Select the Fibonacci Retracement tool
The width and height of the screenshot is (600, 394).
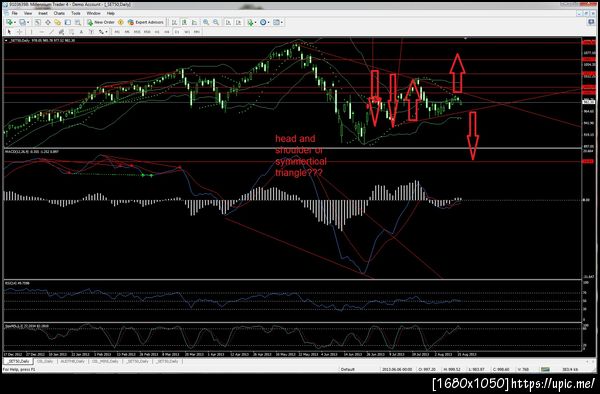[71, 32]
